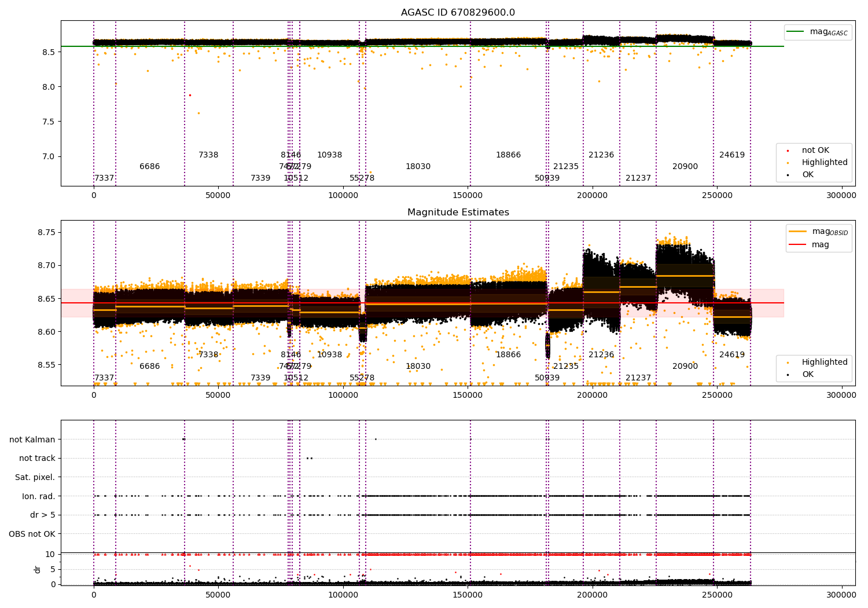Click the 'Sat. pixel.' row label
Image resolution: width=868 pixels, height=608 pixels.
35,478
